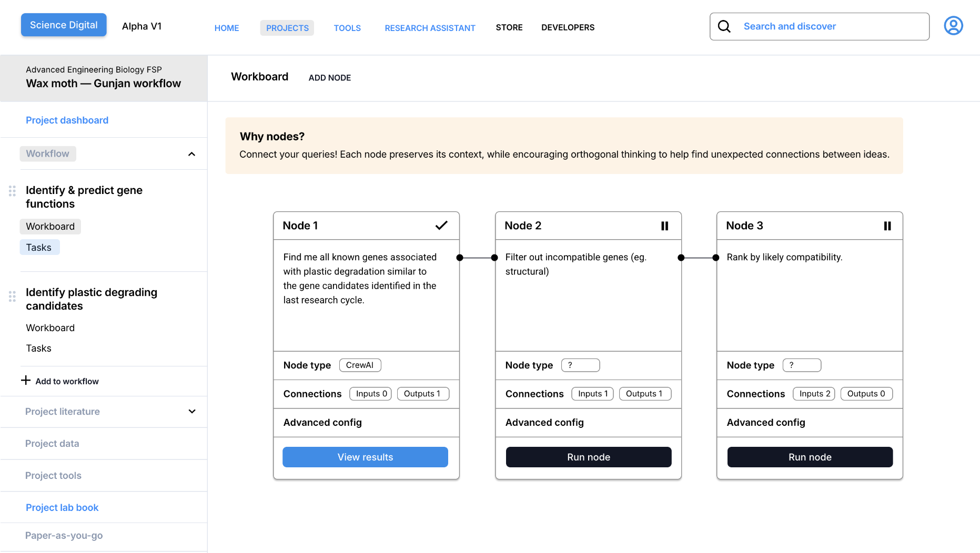Switch to RESEARCH ASSISTANT in the top menu
Viewport: 980px width, 553px height.
[x=430, y=27]
